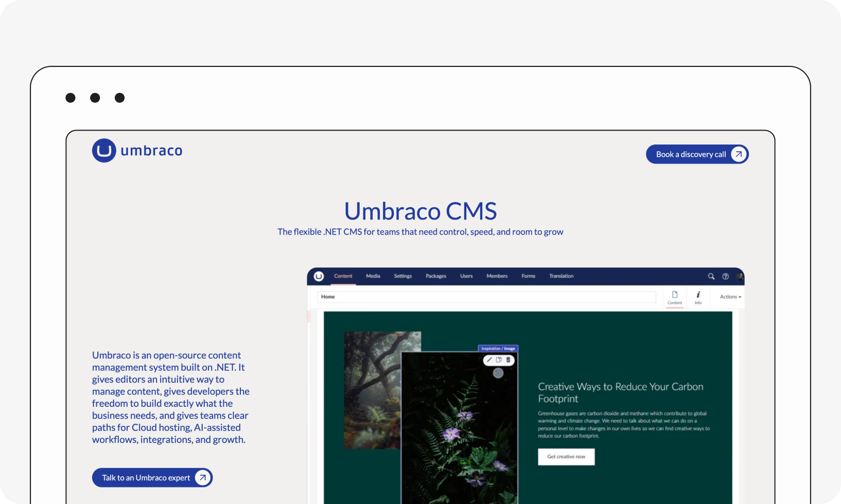The height and width of the screenshot is (504, 841).
Task: Click the copy icon on image block
Action: (x=499, y=360)
